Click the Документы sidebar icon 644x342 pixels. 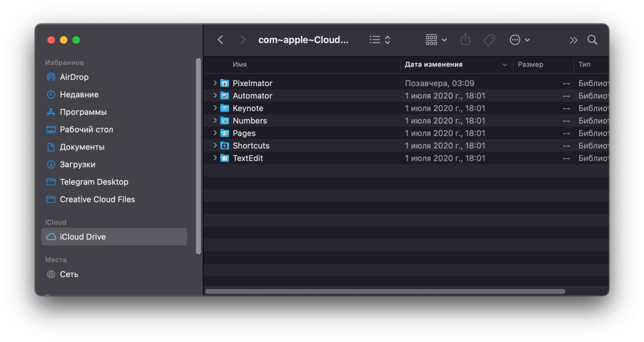(51, 147)
